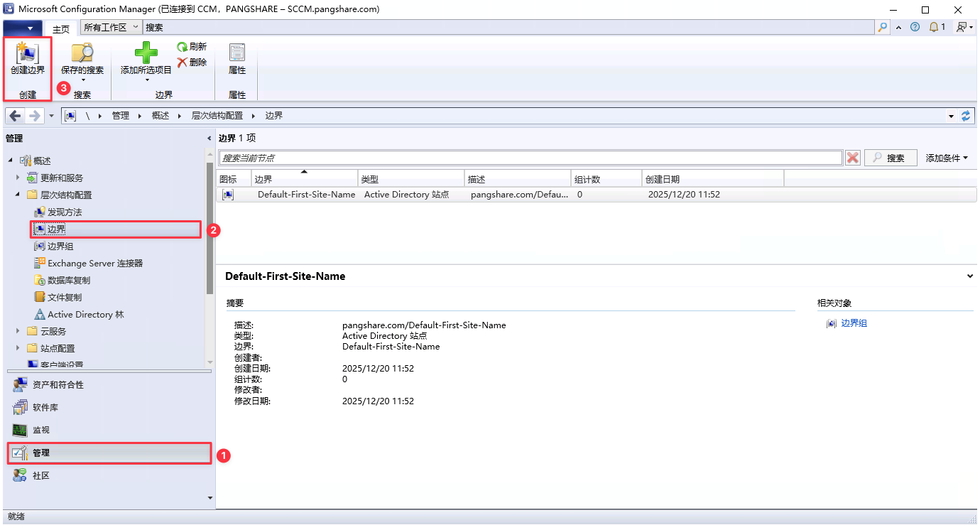Sort by the 组计数 column header
The width and height of the screenshot is (980, 525).
tap(606, 179)
